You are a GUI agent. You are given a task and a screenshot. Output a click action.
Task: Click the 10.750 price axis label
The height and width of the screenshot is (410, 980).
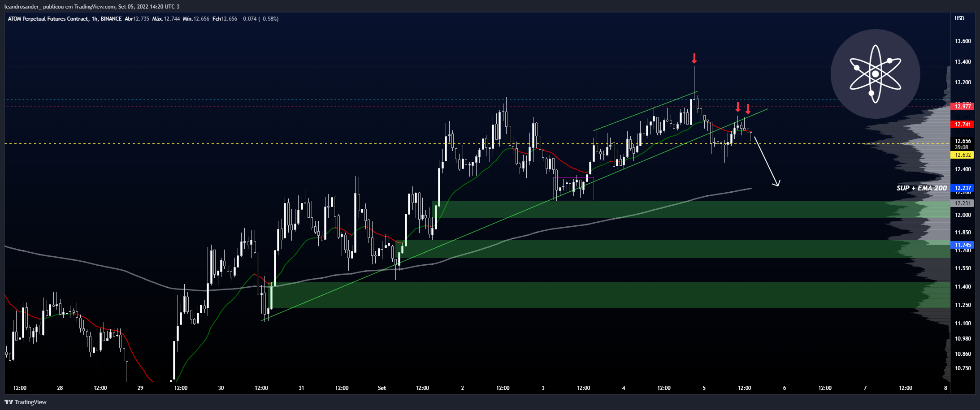(x=963, y=368)
